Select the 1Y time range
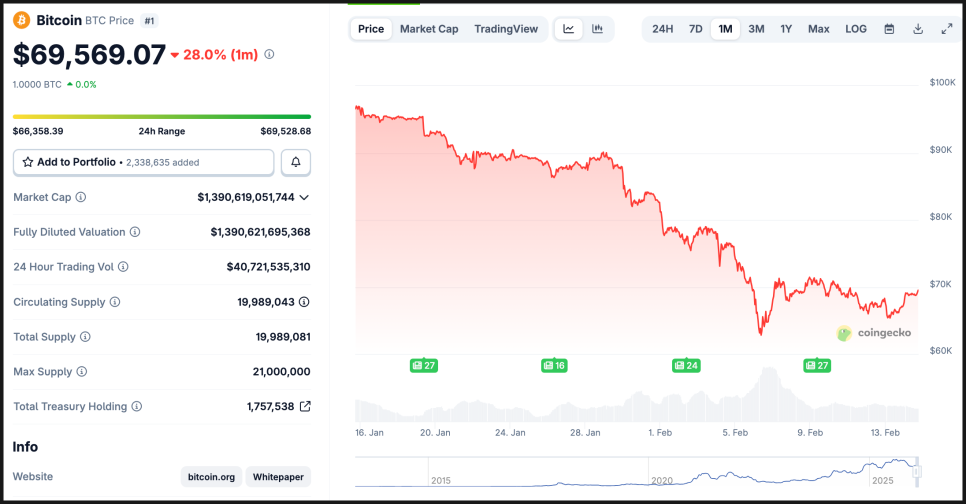 pos(787,29)
